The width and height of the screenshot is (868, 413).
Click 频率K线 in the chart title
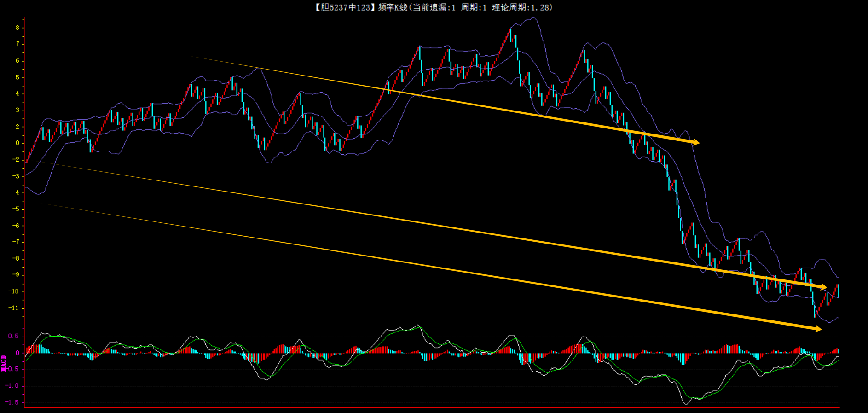pyautogui.click(x=393, y=7)
